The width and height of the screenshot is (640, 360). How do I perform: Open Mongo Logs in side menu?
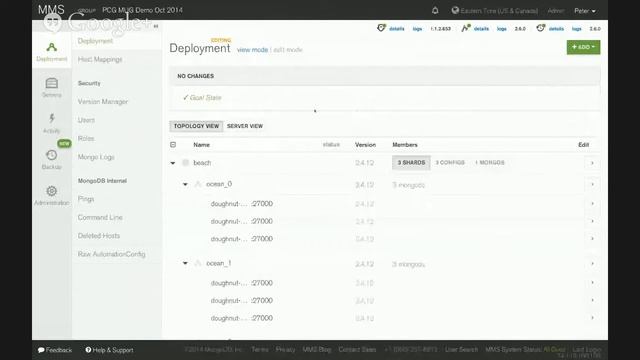(96, 157)
